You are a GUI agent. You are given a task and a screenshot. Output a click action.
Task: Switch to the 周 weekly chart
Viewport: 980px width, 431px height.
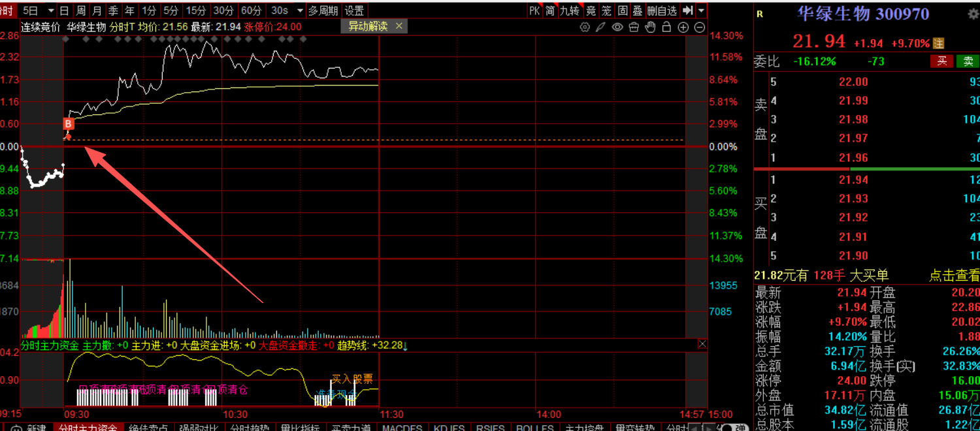pyautogui.click(x=80, y=10)
